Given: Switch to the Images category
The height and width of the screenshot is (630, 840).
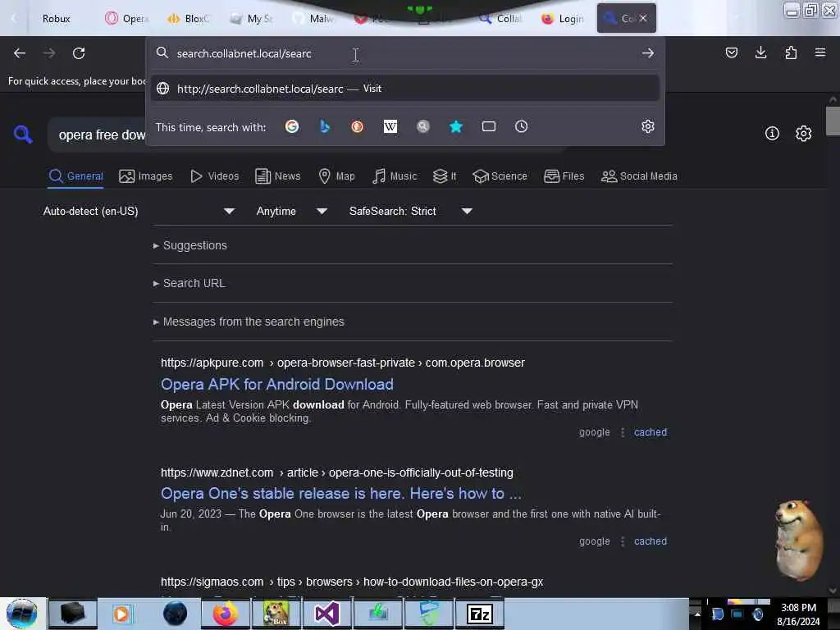Looking at the screenshot, I should point(146,176).
